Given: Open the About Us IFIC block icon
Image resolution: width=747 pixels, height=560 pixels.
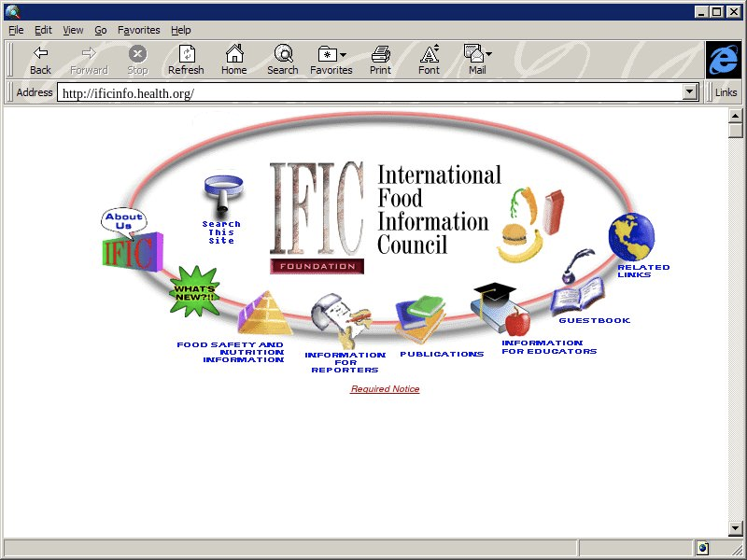Looking at the screenshot, I should click(x=130, y=241).
